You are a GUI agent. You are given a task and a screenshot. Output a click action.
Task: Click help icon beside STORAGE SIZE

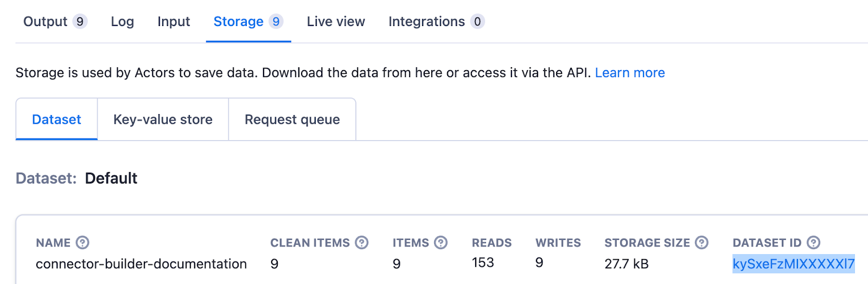point(702,243)
